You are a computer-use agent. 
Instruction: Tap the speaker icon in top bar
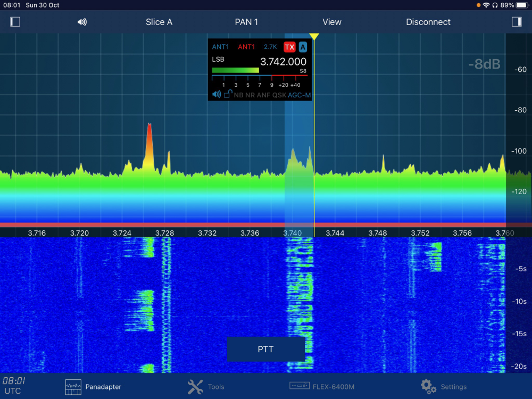click(82, 22)
